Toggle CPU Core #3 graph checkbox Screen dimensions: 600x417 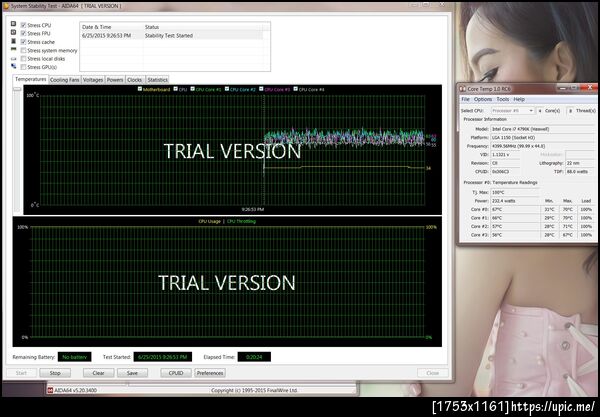(x=261, y=89)
